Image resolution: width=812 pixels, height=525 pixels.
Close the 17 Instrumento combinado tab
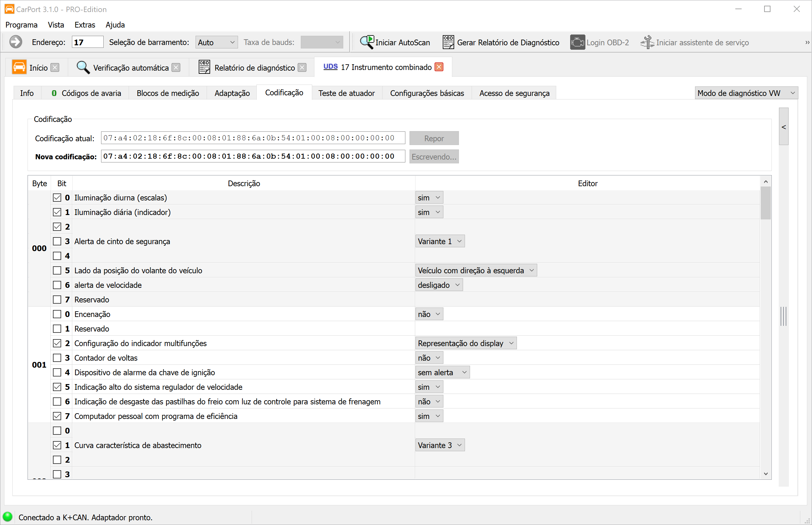pyautogui.click(x=439, y=67)
